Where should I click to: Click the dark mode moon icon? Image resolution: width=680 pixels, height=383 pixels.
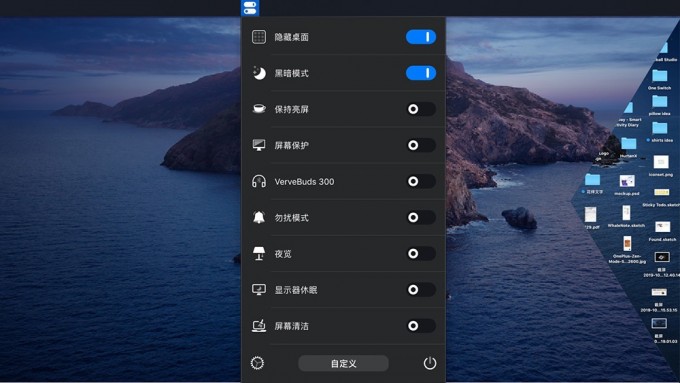coord(259,73)
